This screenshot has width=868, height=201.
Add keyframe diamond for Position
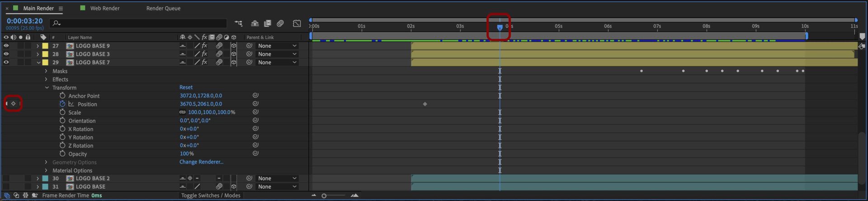pos(13,104)
